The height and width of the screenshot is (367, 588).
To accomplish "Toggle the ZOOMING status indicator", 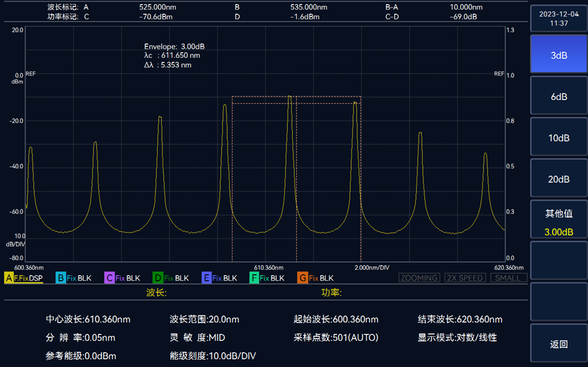I will (419, 278).
